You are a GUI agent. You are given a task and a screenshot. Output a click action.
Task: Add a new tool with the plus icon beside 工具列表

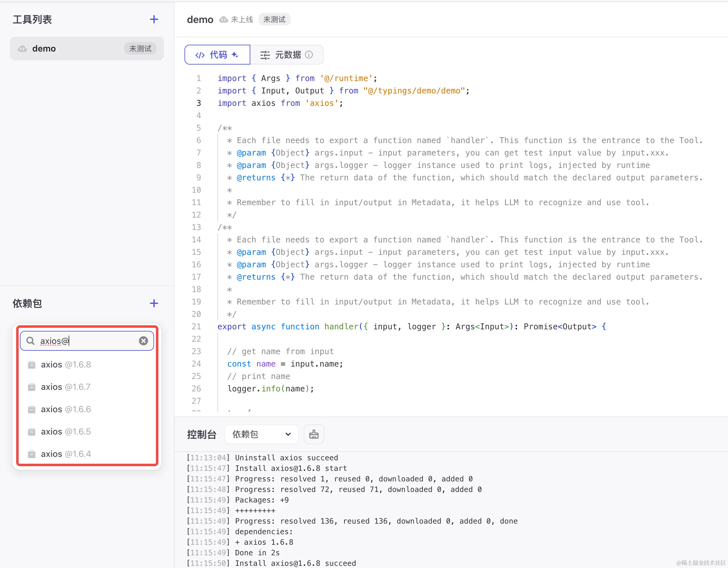(x=154, y=19)
